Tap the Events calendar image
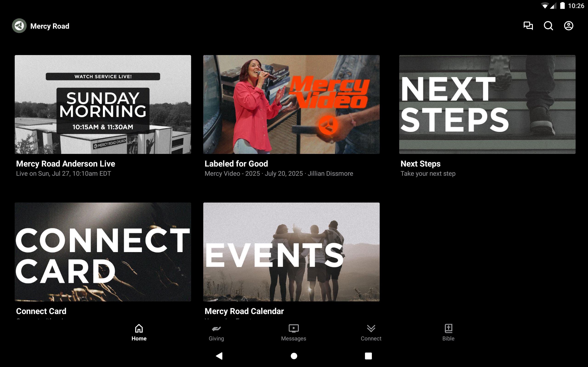The height and width of the screenshot is (367, 588). pos(291,252)
